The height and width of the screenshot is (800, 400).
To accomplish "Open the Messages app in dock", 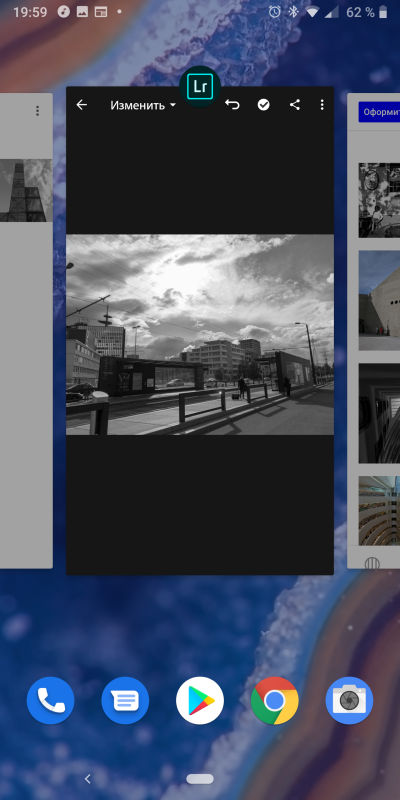I will pyautogui.click(x=125, y=701).
